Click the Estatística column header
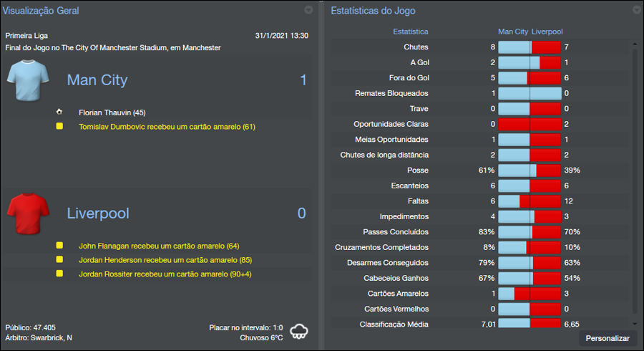Screen dimensions: 644x351 pos(411,32)
